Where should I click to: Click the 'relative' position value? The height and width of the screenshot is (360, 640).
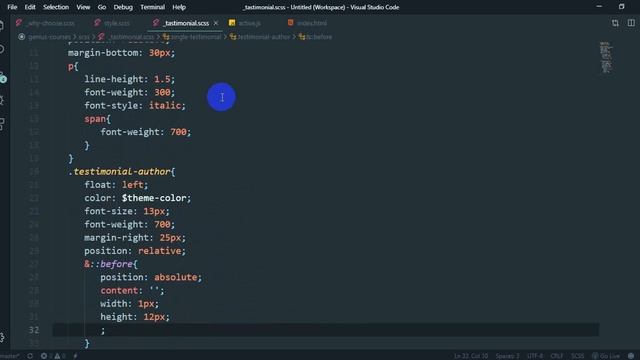[160, 251]
